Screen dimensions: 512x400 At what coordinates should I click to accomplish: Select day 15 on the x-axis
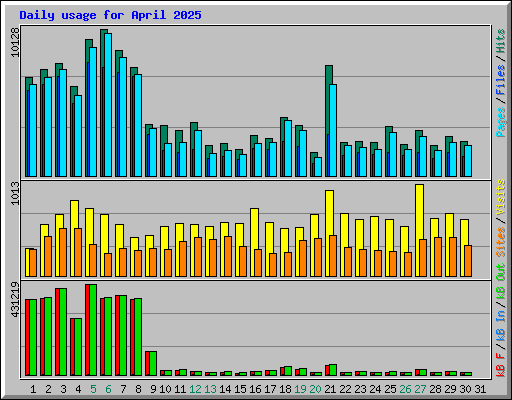240,389
